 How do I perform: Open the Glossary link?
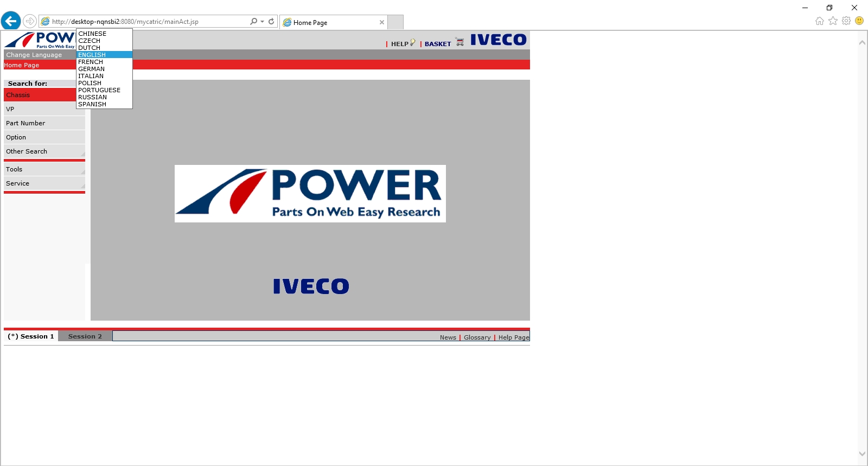tap(477, 337)
